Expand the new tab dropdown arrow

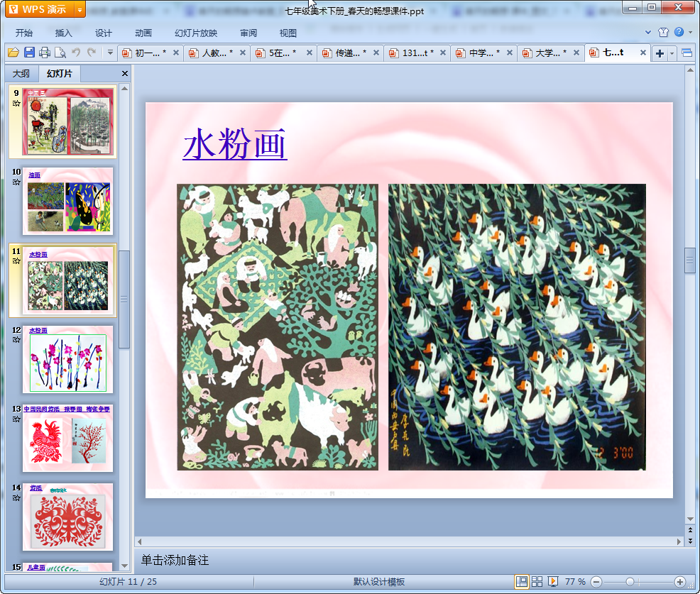pyautogui.click(x=672, y=53)
